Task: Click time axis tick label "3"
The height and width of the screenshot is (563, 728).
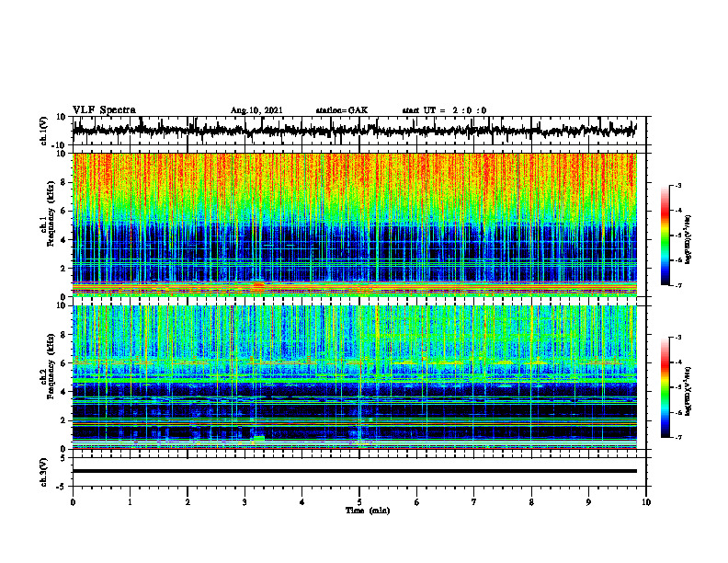Action: (x=245, y=502)
